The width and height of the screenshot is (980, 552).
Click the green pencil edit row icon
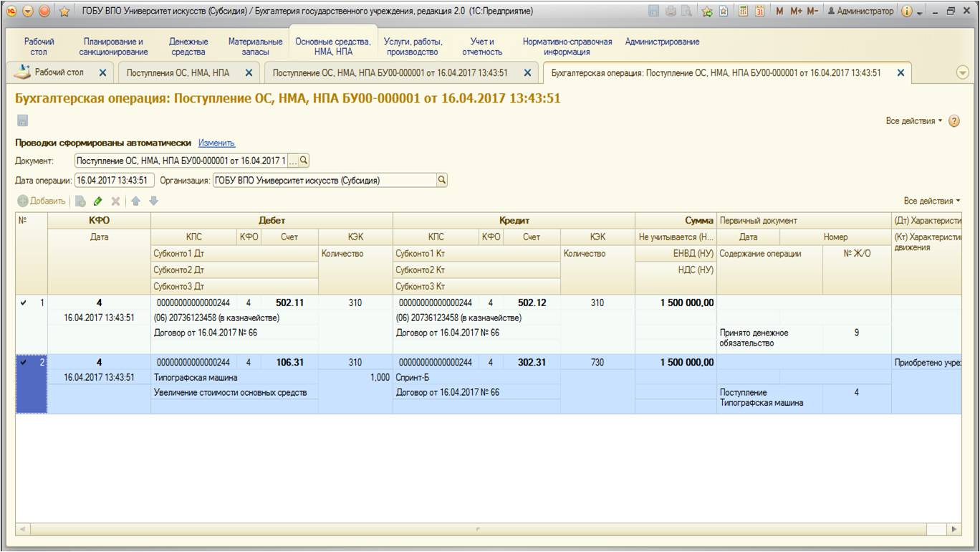click(x=98, y=201)
